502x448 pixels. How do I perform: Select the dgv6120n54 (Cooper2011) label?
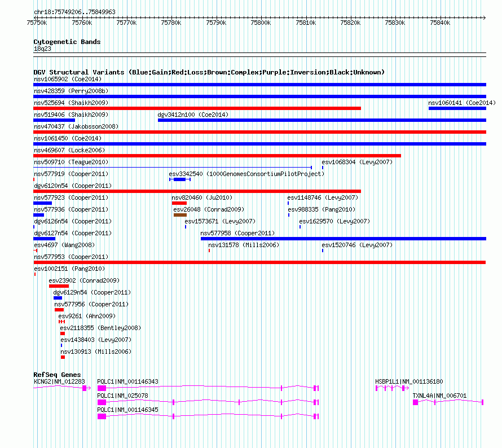[73, 186]
